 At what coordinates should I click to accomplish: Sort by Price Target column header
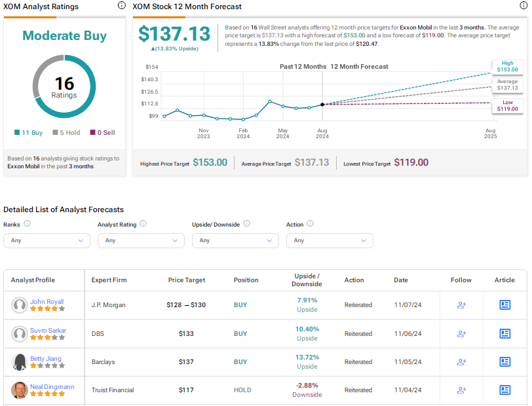pyautogui.click(x=187, y=280)
